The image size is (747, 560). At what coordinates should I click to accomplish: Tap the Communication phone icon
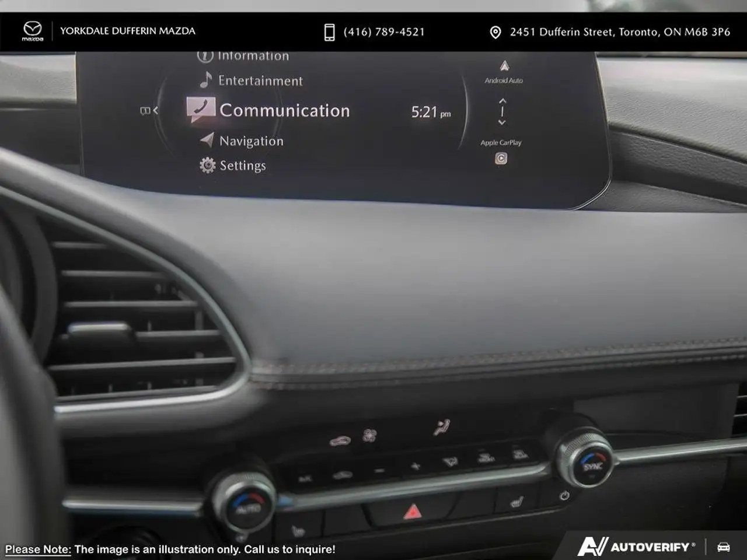(x=201, y=109)
